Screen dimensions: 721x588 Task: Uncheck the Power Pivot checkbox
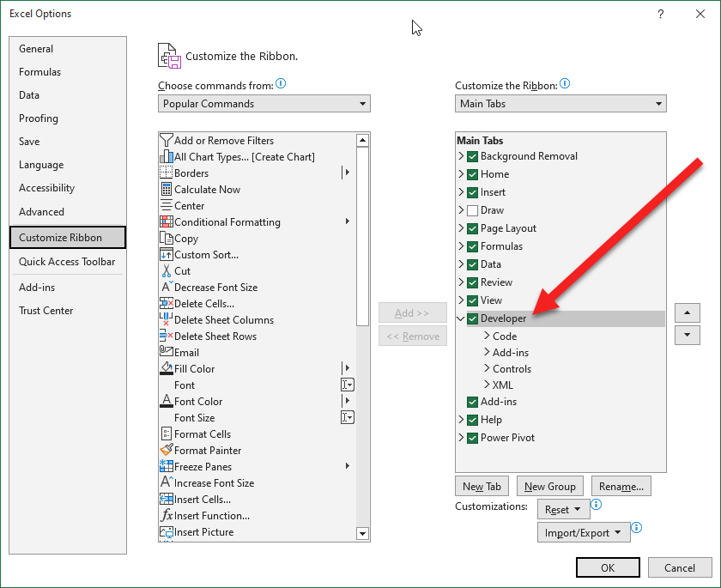472,438
